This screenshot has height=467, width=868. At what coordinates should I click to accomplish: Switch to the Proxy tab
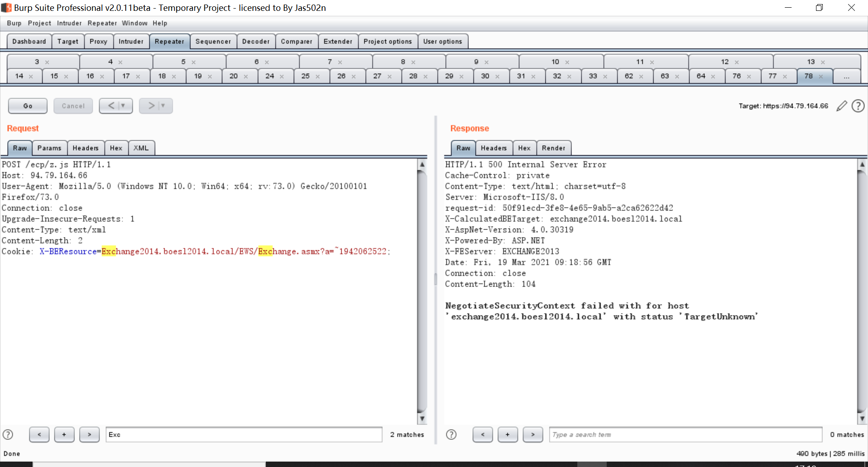point(99,41)
